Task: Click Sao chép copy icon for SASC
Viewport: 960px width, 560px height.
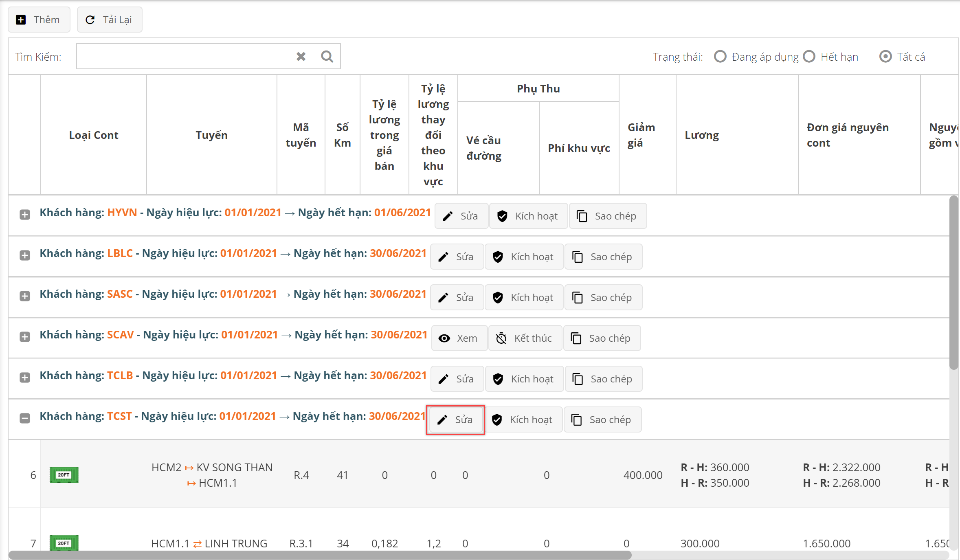Action: coord(578,297)
